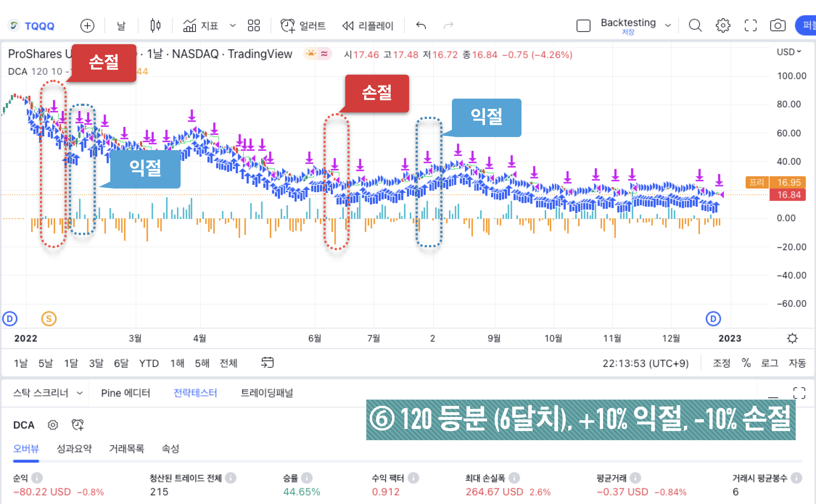Viewport: 816px width, 504px height.
Task: Open symbol search with the magnifier icon
Action: [695, 25]
